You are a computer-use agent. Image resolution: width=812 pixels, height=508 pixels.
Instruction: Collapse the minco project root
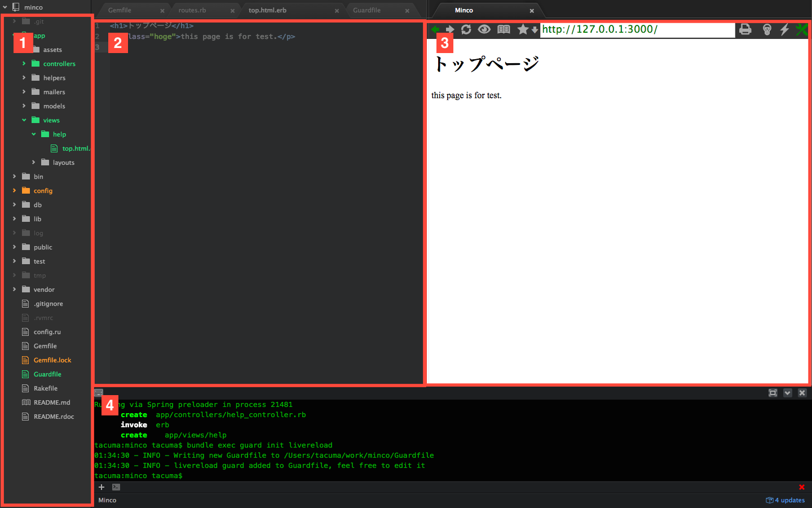pos(5,7)
